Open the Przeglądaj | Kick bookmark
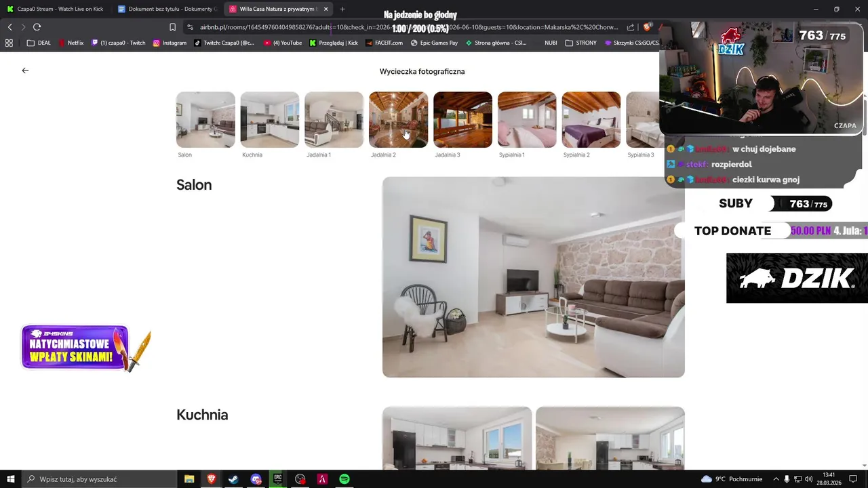 tap(334, 43)
